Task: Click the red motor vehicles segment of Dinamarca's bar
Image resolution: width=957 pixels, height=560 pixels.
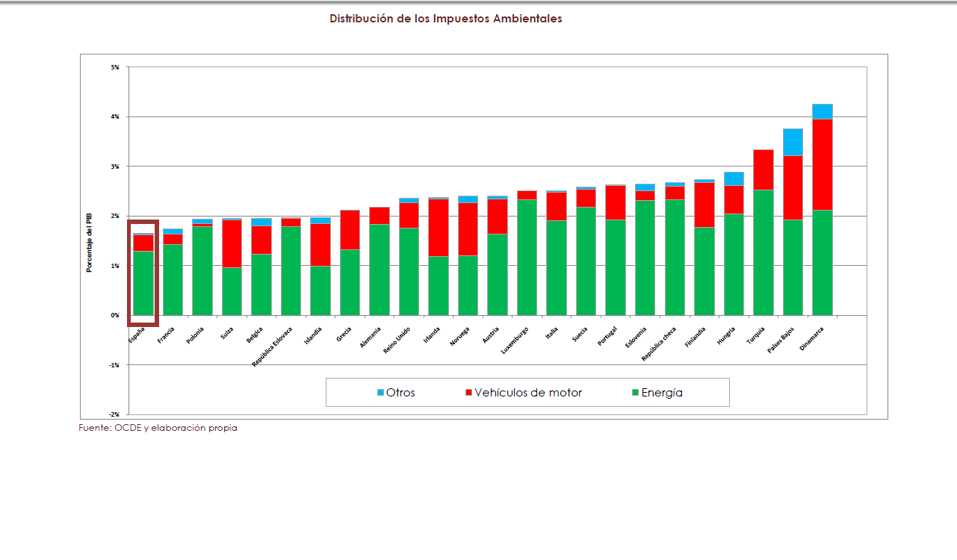Action: coord(822,164)
